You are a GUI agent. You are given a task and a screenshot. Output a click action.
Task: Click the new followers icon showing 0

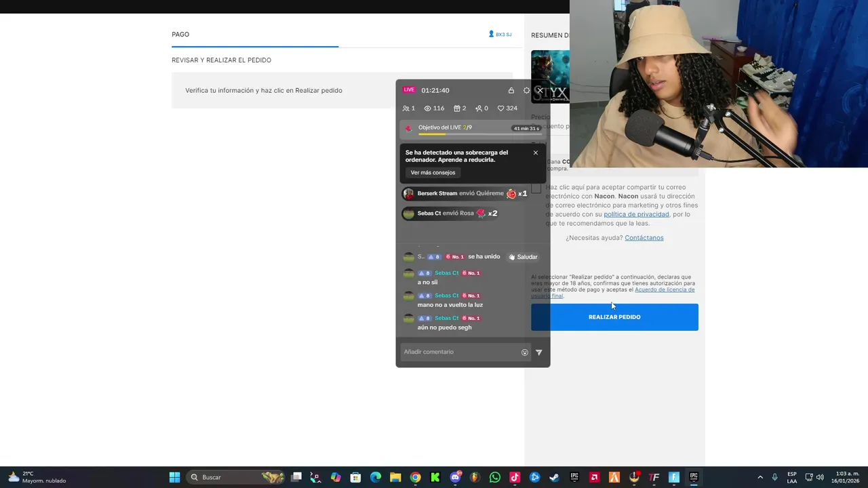(x=481, y=108)
